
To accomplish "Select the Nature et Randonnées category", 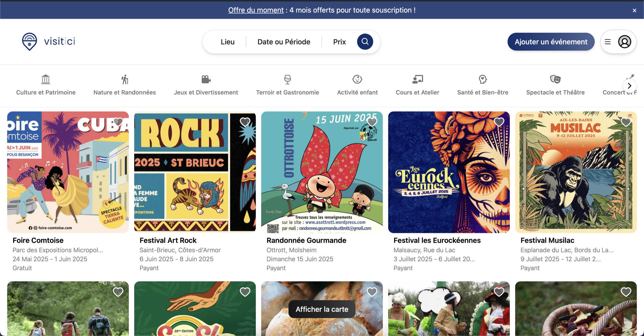I will (x=125, y=85).
